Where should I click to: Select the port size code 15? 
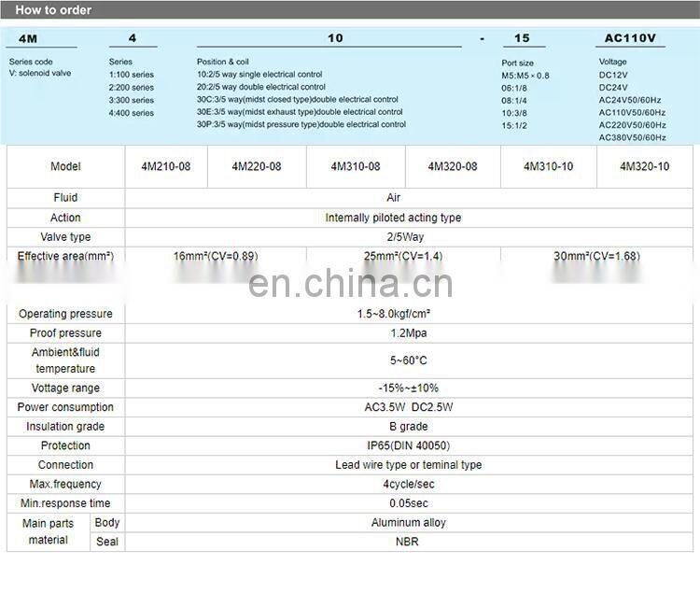pyautogui.click(x=522, y=39)
